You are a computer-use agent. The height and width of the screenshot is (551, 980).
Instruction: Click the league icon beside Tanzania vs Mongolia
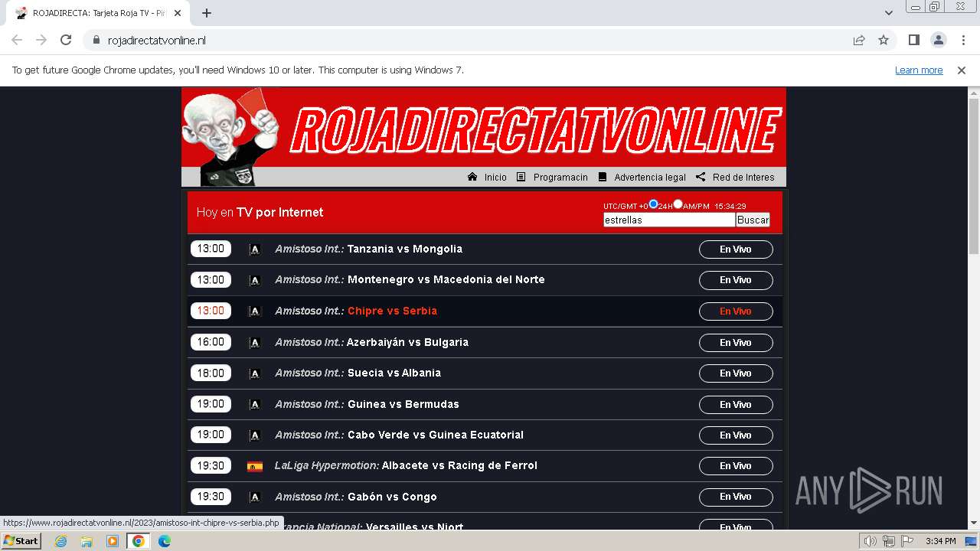(255, 249)
